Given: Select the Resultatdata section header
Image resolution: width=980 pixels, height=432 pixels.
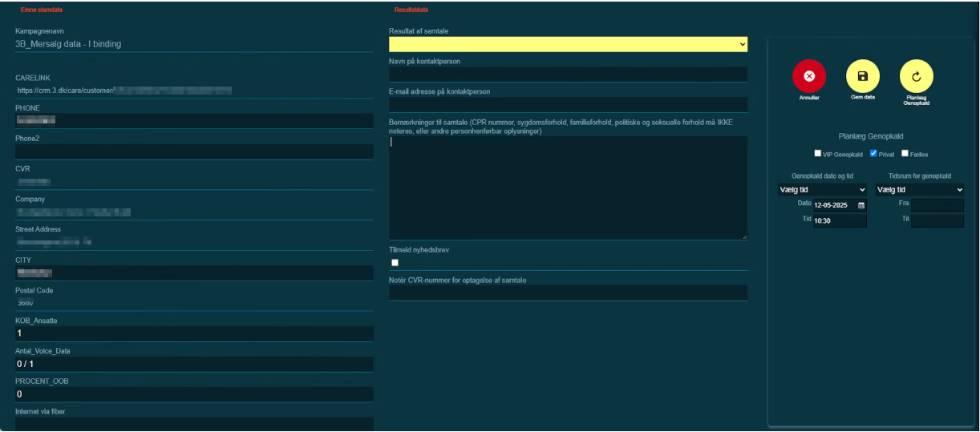Looking at the screenshot, I should 411,10.
